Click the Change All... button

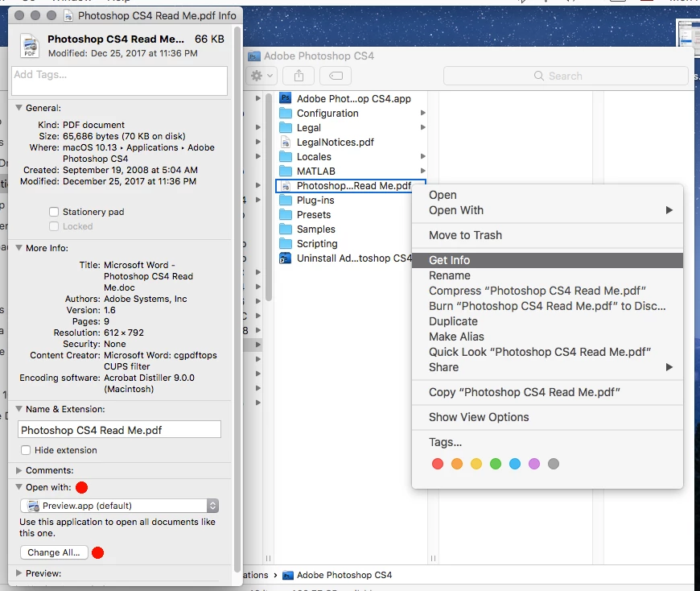click(54, 552)
